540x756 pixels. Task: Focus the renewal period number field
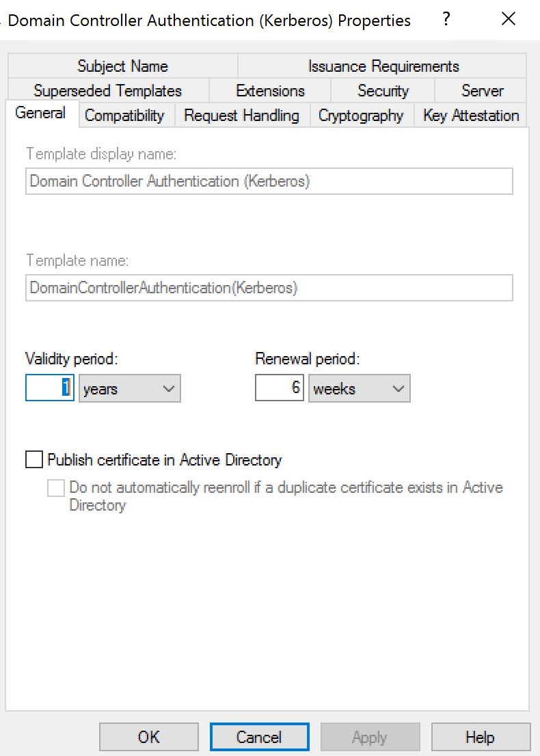click(279, 388)
